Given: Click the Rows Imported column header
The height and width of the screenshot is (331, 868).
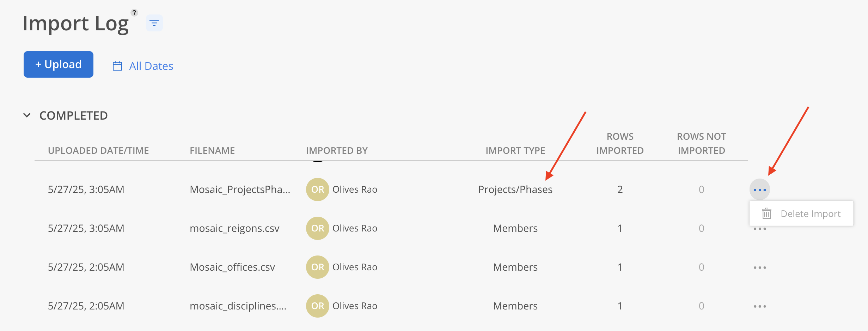Looking at the screenshot, I should coord(620,144).
